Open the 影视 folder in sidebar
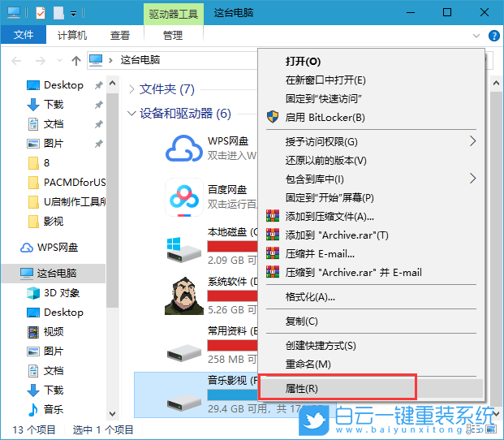The image size is (504, 440). coord(45,222)
